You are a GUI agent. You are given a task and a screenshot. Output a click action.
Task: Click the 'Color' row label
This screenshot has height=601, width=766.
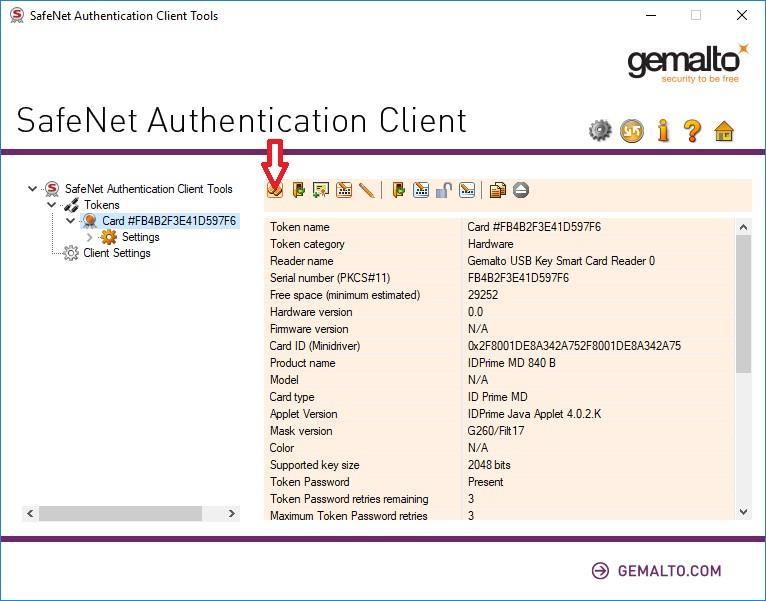coord(281,448)
